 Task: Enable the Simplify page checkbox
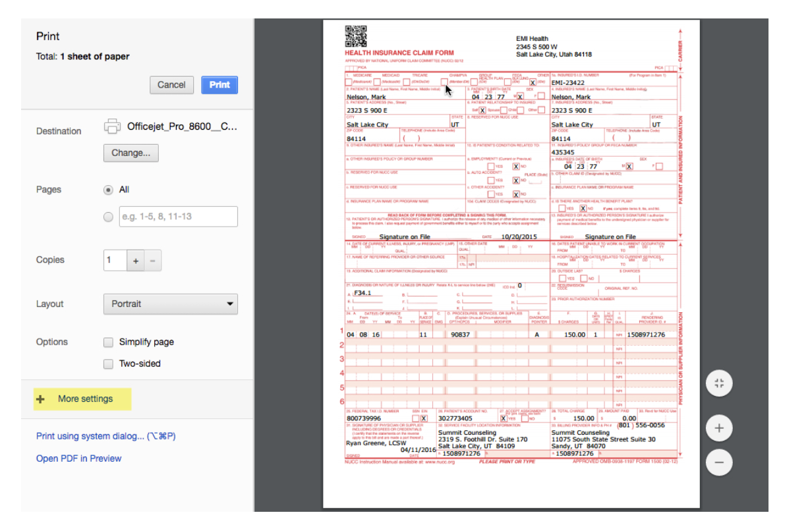pyautogui.click(x=108, y=342)
